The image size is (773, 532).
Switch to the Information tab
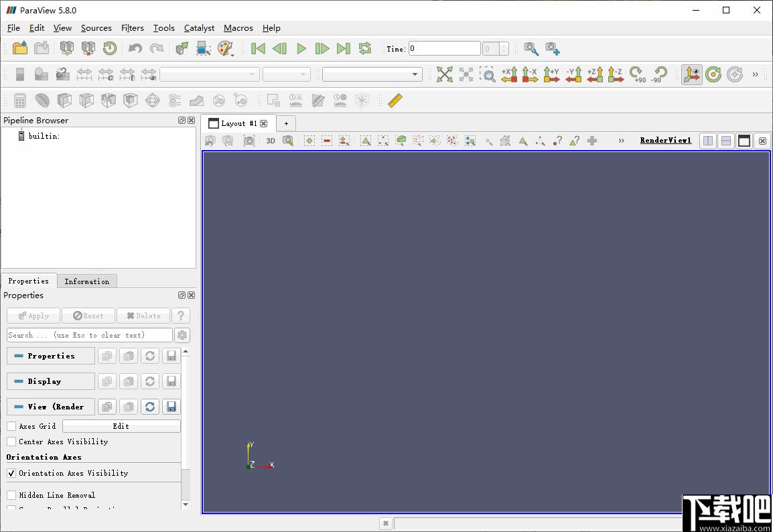click(87, 281)
